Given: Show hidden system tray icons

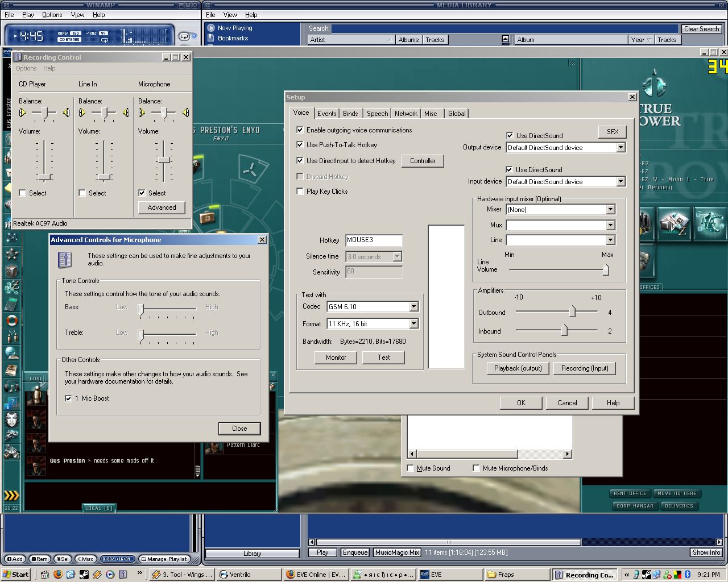Looking at the screenshot, I should pos(627,575).
